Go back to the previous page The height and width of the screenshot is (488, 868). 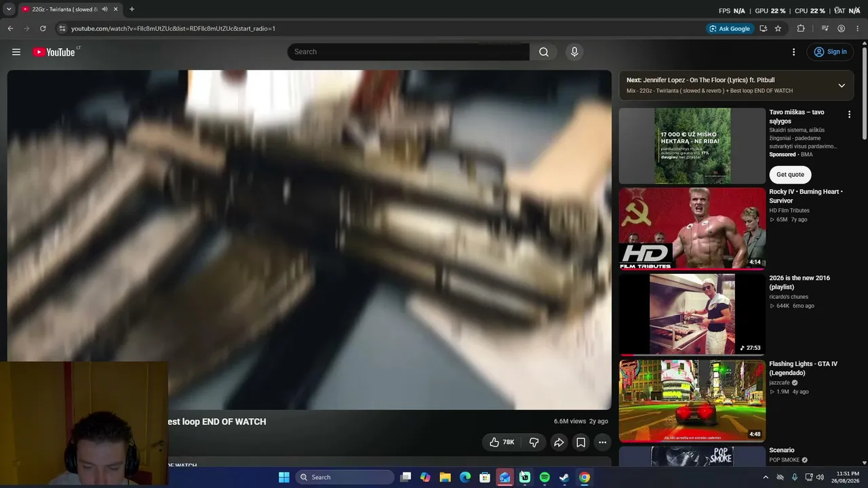coord(10,28)
